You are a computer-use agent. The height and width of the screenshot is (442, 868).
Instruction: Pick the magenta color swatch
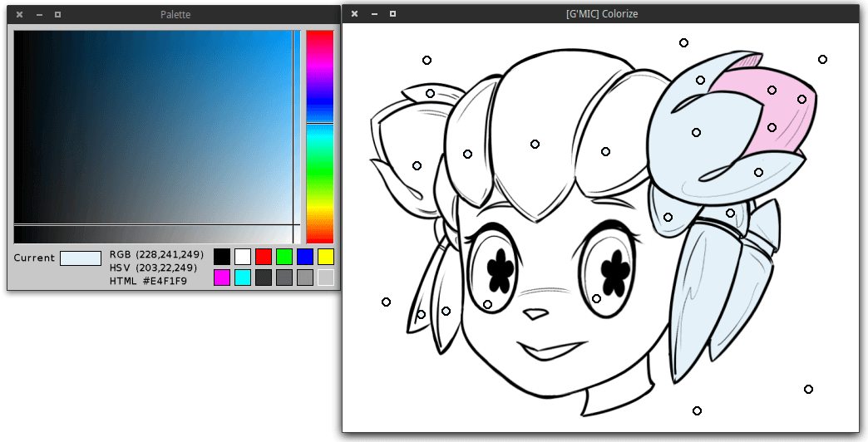[222, 277]
